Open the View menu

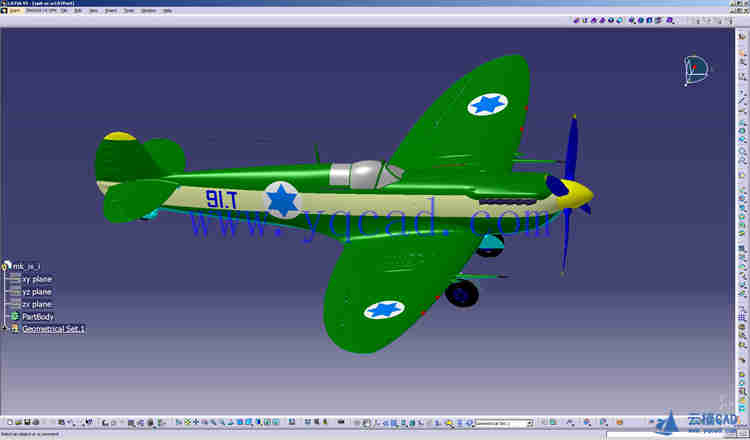(93, 11)
